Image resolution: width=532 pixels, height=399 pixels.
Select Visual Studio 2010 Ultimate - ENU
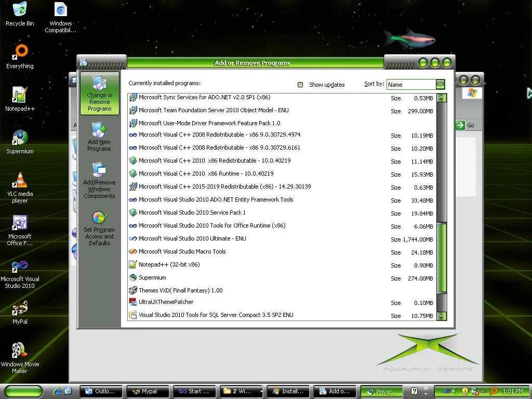(282, 239)
